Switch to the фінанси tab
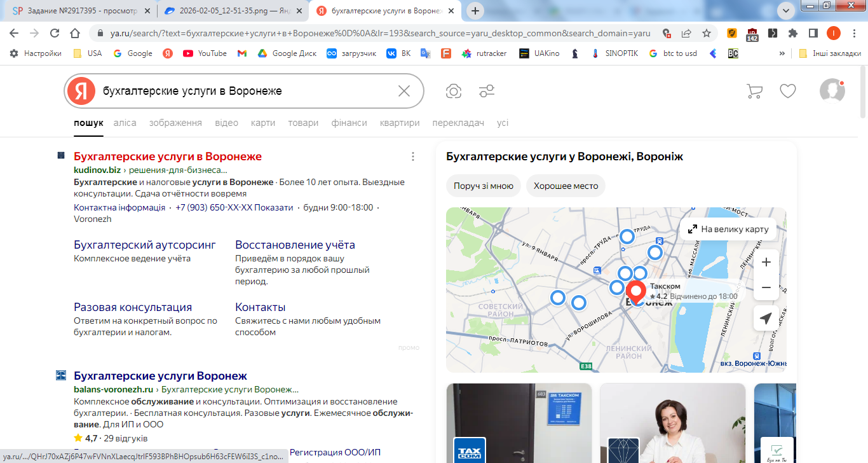This screenshot has height=463, width=868. [x=349, y=123]
